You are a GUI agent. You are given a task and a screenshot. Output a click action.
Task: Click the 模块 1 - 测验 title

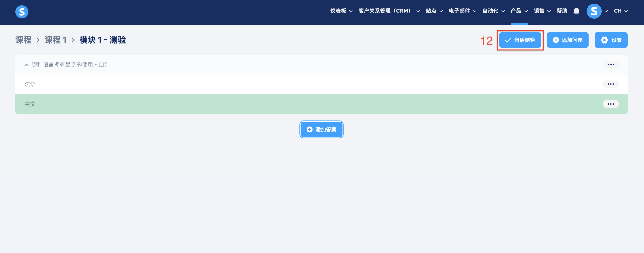click(x=103, y=40)
